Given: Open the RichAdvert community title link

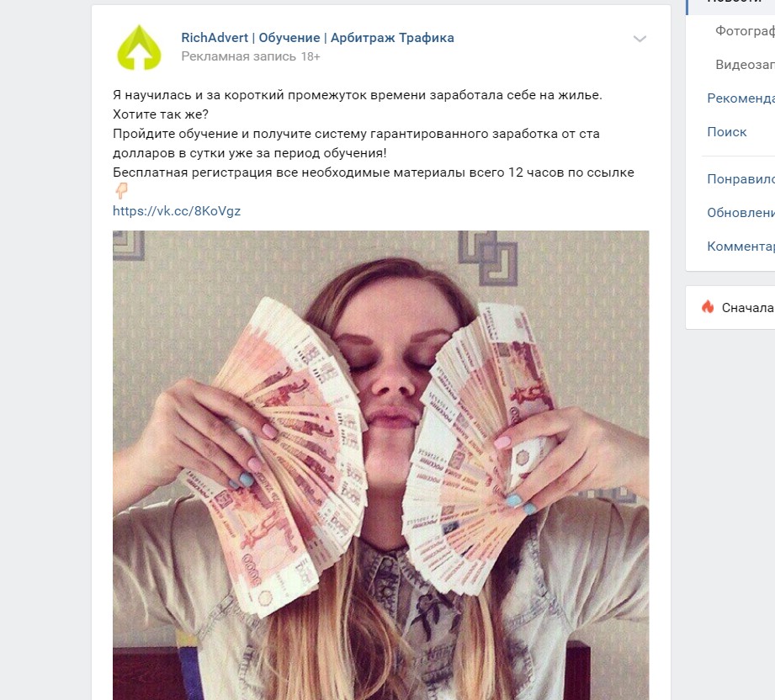Looking at the screenshot, I should tap(317, 38).
